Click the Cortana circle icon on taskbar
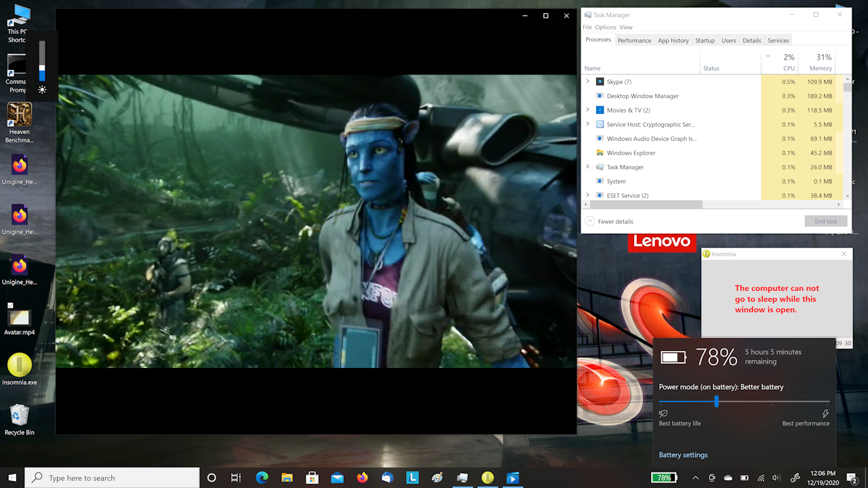Image resolution: width=868 pixels, height=488 pixels. [x=212, y=478]
